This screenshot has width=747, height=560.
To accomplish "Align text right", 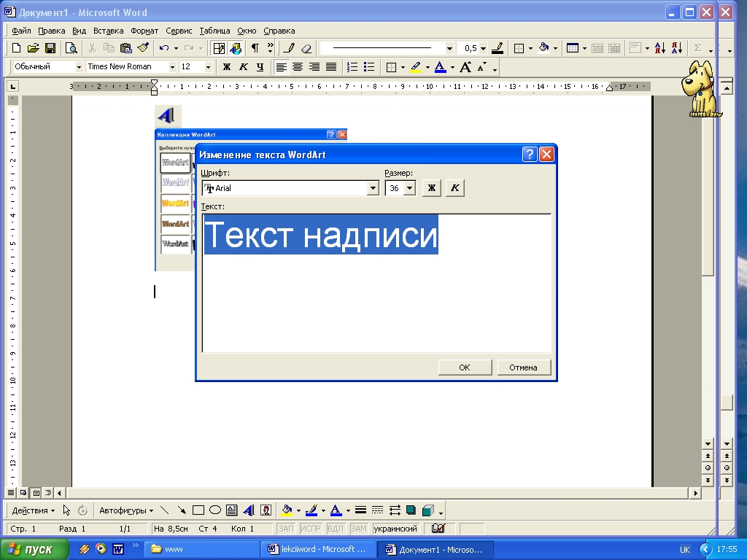I will point(314,67).
